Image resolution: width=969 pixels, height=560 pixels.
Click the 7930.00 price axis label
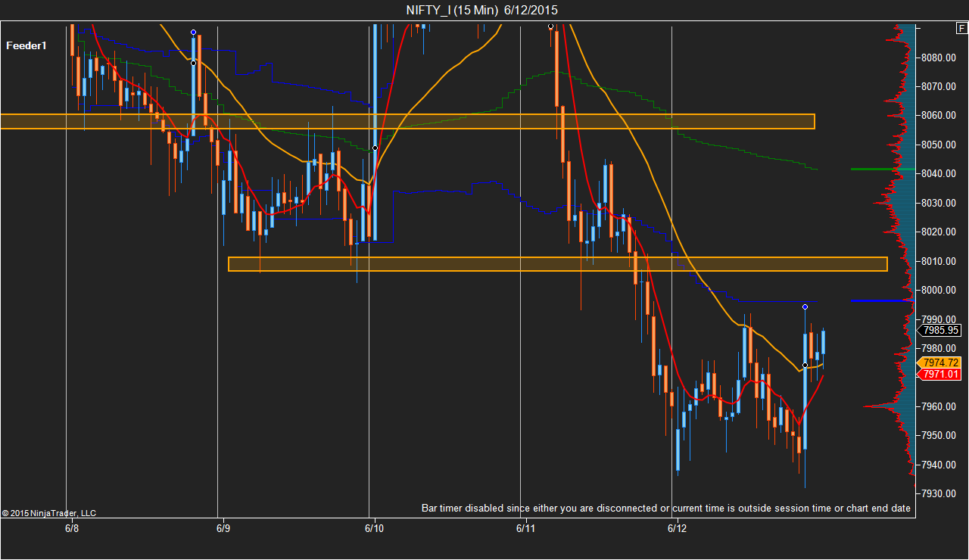(939, 494)
